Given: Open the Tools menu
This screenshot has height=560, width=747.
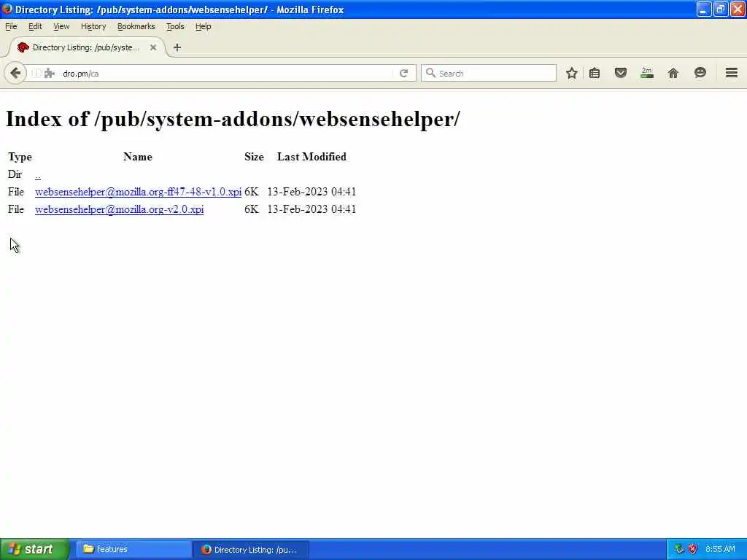Looking at the screenshot, I should (175, 27).
